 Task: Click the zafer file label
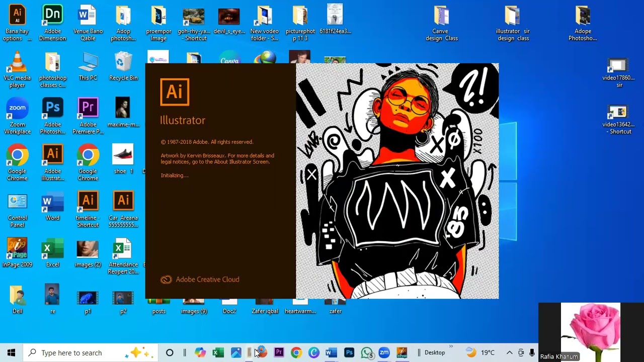click(336, 311)
